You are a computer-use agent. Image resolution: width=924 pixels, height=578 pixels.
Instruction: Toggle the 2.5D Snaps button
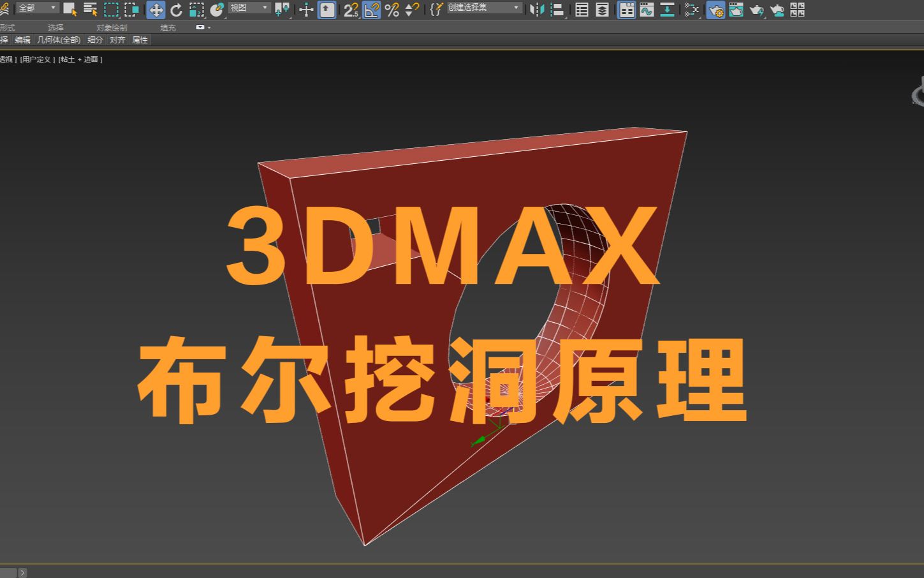point(351,9)
